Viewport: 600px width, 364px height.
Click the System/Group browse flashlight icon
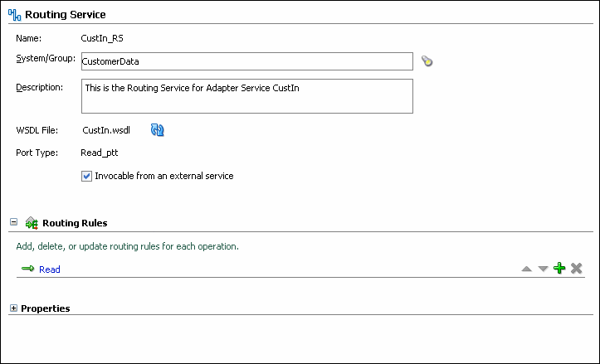click(x=427, y=61)
